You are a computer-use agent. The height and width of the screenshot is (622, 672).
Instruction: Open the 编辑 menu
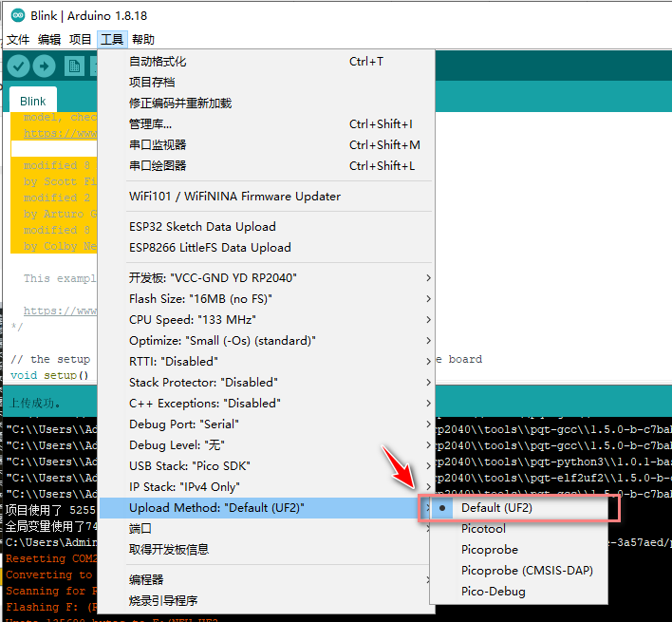49,40
